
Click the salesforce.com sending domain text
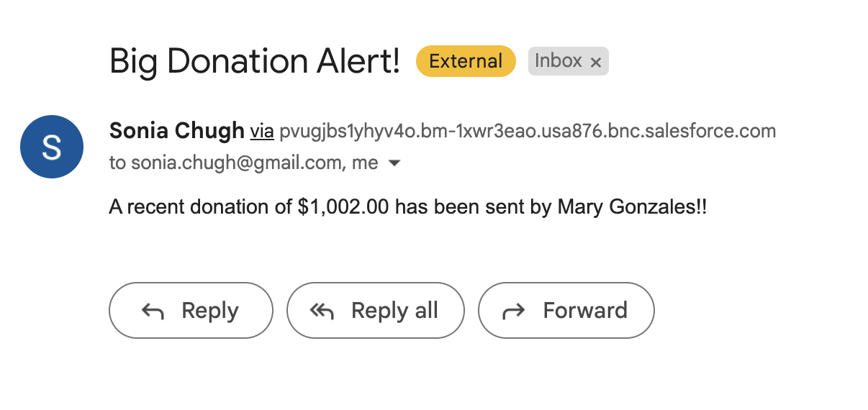click(x=528, y=131)
